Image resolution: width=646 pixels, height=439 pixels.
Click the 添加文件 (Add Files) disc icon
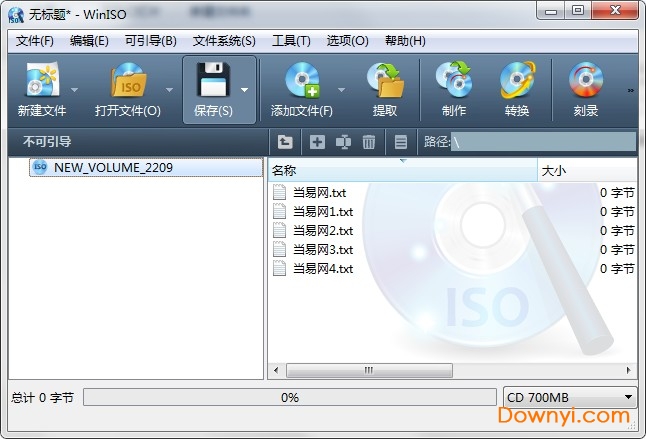pyautogui.click(x=301, y=80)
